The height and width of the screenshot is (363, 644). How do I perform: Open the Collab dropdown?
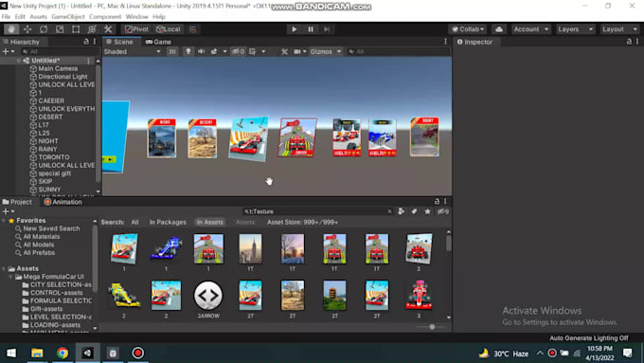pos(468,29)
